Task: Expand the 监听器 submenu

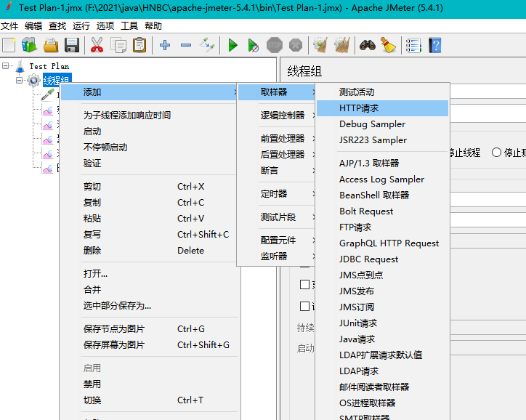Action: (x=277, y=257)
